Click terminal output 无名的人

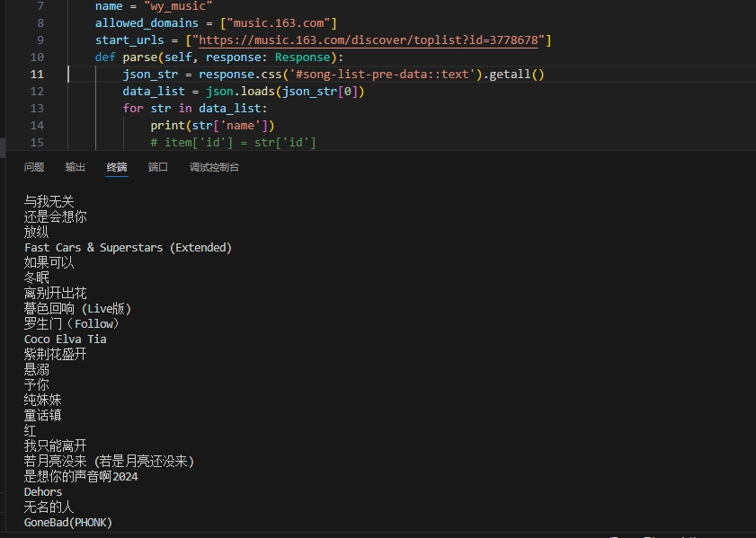coord(49,507)
